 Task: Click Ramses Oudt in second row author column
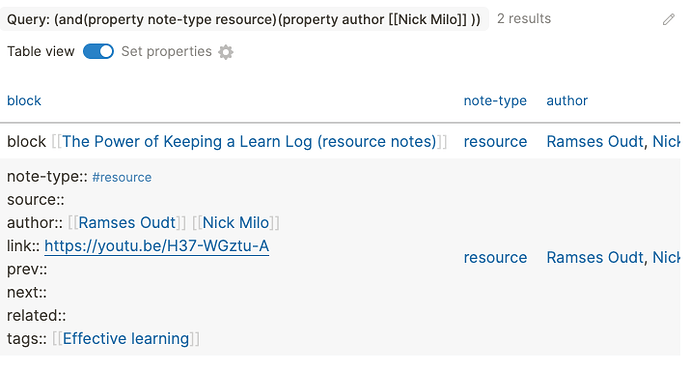pos(595,257)
